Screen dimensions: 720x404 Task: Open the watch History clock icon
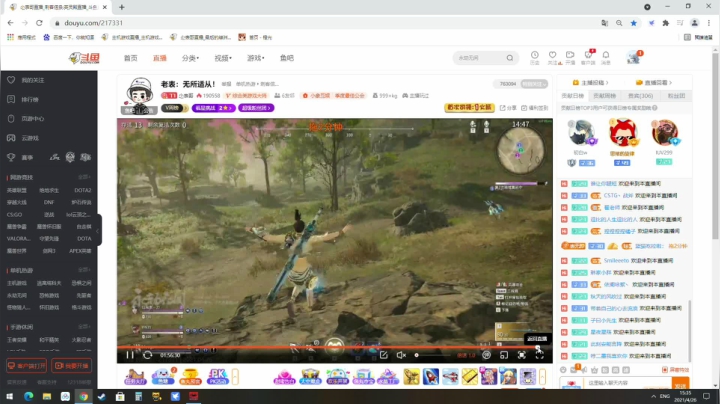point(534,57)
